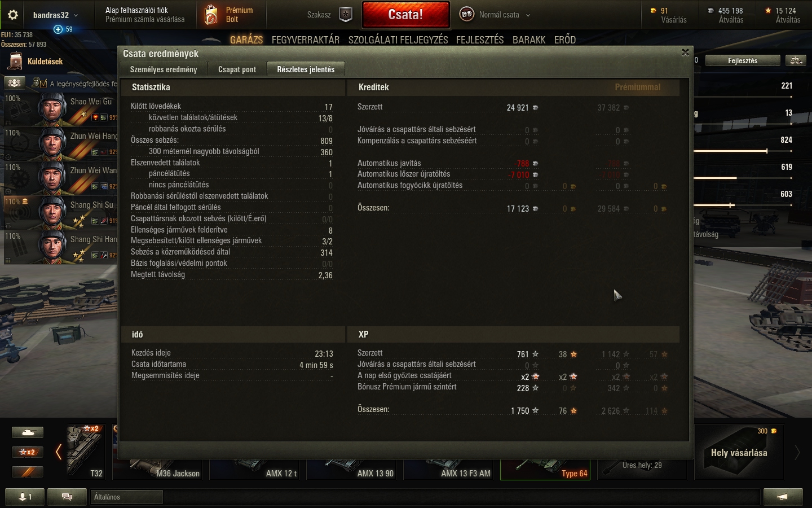Toggle the tank type carousel filter
This screenshot has width=812, height=508.
click(28, 432)
